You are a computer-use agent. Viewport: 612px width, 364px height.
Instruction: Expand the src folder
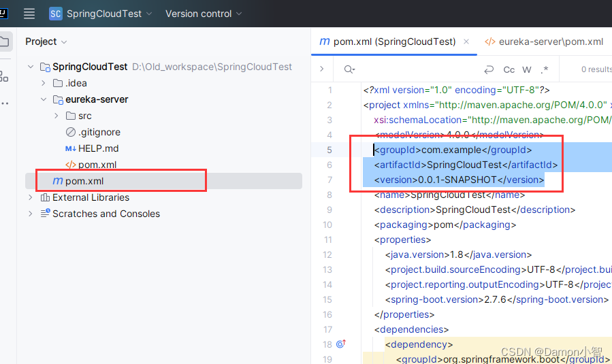click(x=57, y=116)
